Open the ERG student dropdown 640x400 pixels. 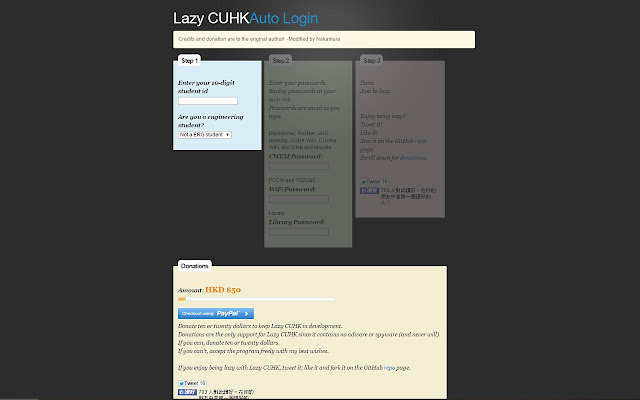tap(205, 135)
